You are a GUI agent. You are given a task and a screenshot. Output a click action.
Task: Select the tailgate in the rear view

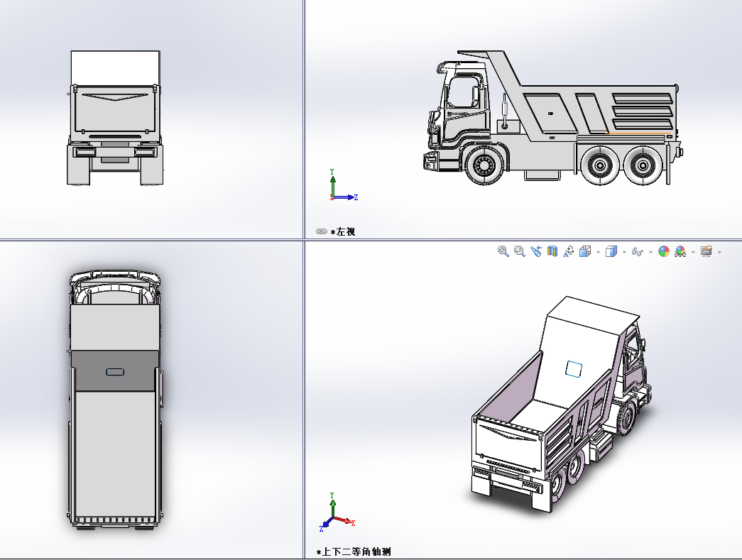pos(114,109)
